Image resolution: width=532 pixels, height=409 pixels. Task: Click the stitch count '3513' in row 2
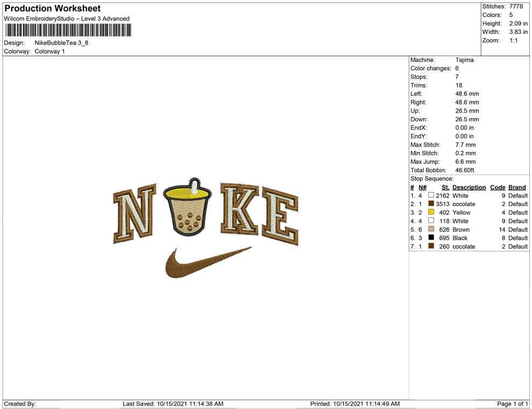442,204
